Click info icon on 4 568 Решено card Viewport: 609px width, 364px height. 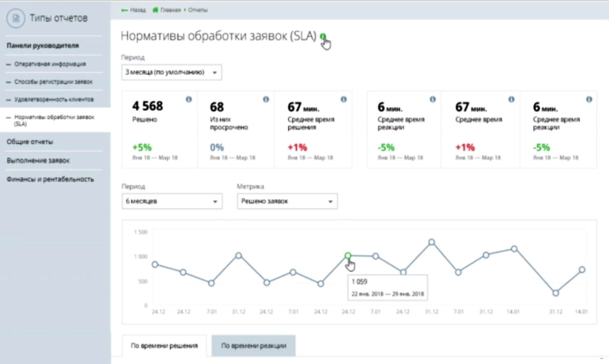188,99
